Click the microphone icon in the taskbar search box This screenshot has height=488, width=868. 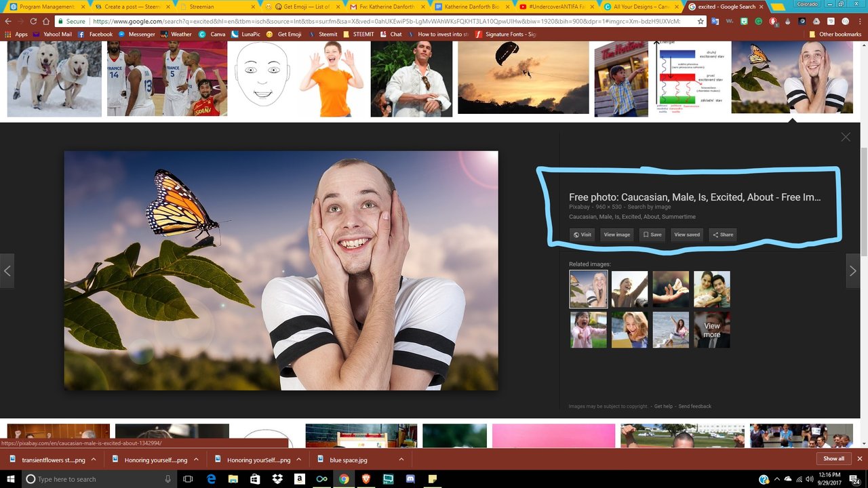pos(167,479)
